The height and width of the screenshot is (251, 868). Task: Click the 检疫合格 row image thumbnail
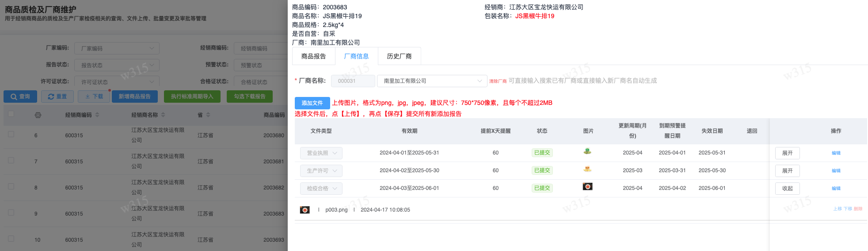(587, 186)
